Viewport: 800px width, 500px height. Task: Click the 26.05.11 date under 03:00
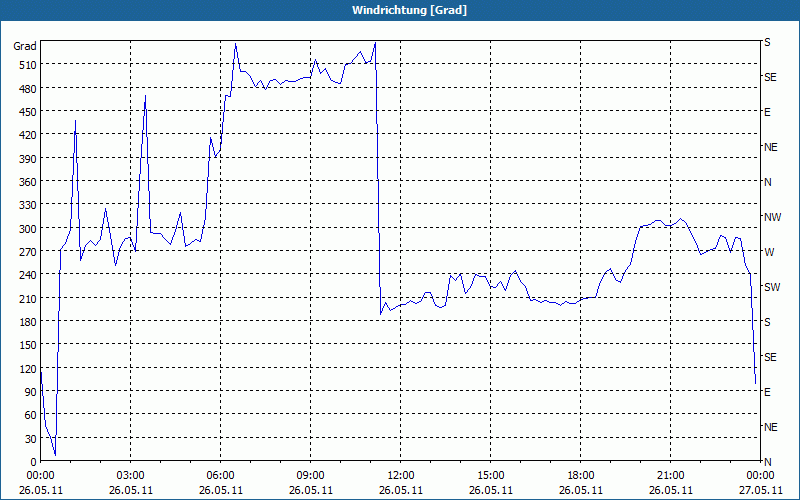[131, 490]
